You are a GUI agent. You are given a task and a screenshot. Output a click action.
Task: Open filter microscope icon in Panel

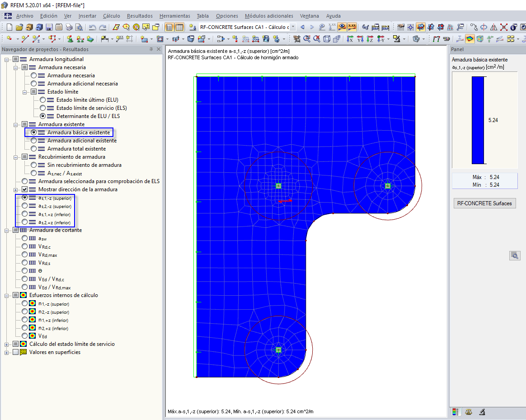click(x=482, y=411)
